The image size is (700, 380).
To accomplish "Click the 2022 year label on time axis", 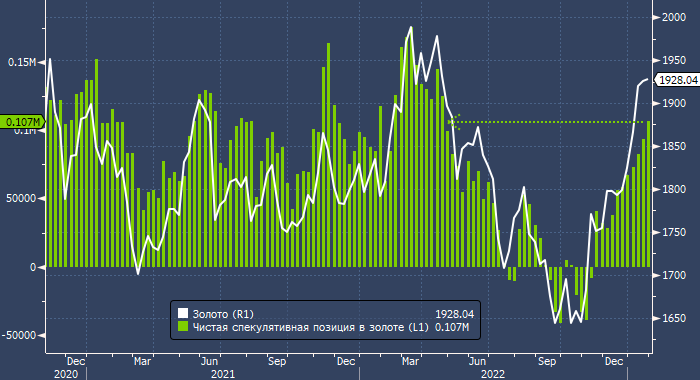I will [493, 374].
